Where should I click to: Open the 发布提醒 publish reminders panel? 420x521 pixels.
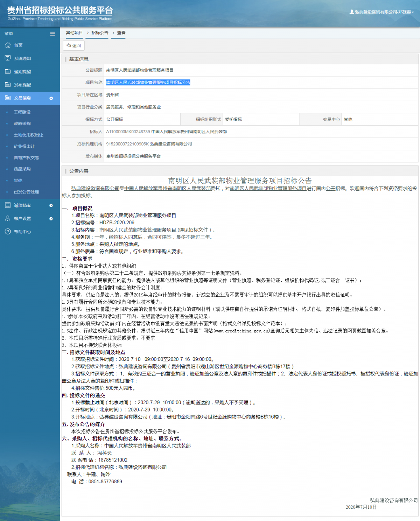point(8,84)
